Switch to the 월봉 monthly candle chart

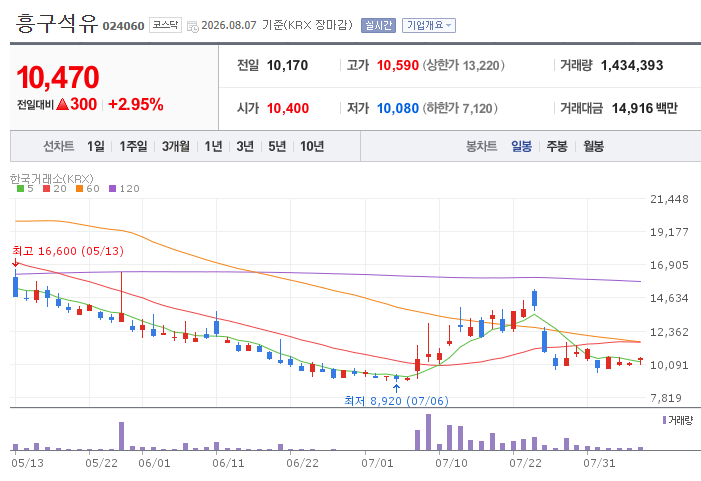click(x=593, y=146)
